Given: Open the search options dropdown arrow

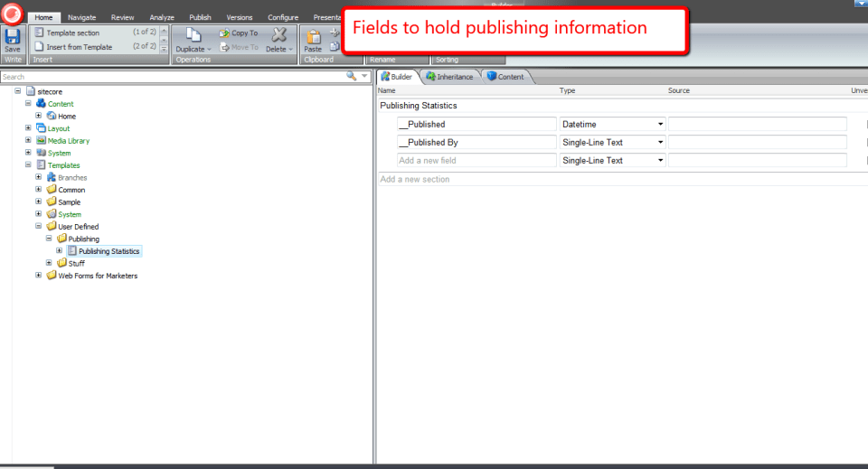Looking at the screenshot, I should tap(364, 76).
